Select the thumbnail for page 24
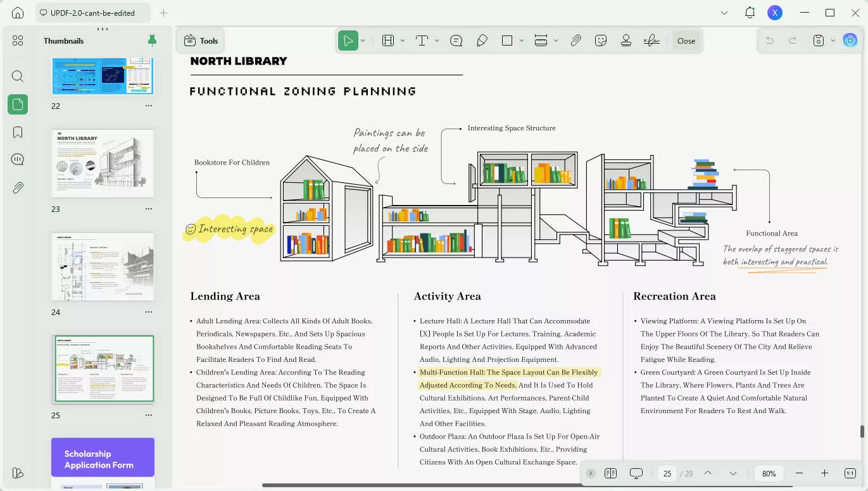 point(102,266)
